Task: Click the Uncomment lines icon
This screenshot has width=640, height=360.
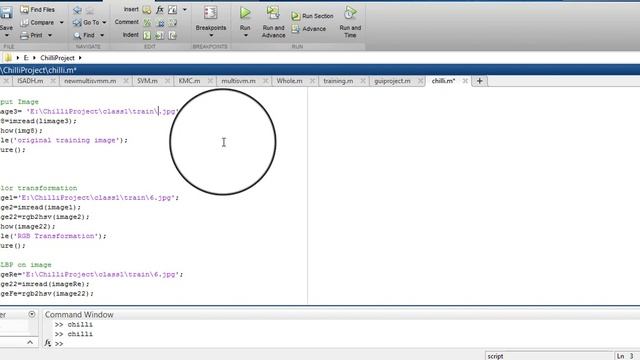Action: point(160,23)
